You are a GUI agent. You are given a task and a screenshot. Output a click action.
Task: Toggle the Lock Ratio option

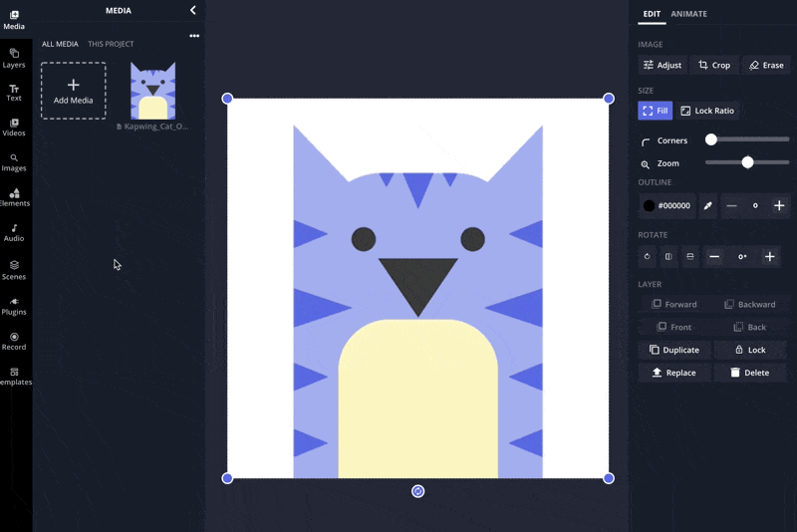707,111
